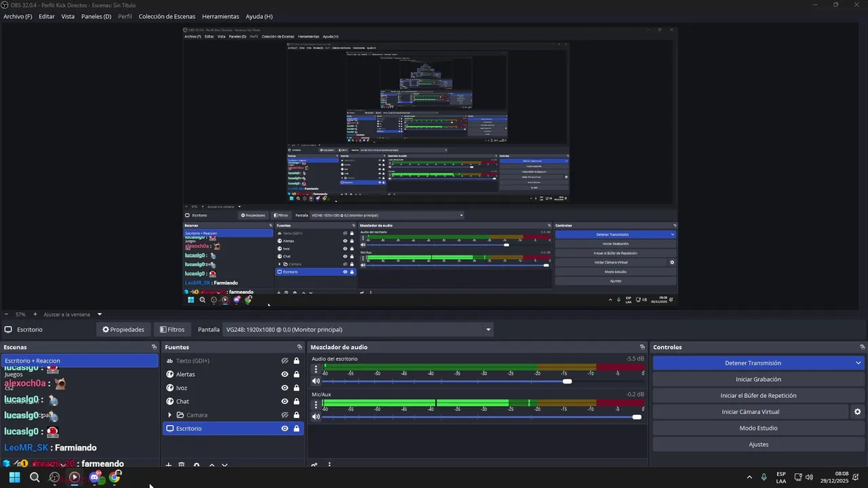Open Propiedades for the selected source
Viewport: 868px width, 488px height.
pos(123,329)
